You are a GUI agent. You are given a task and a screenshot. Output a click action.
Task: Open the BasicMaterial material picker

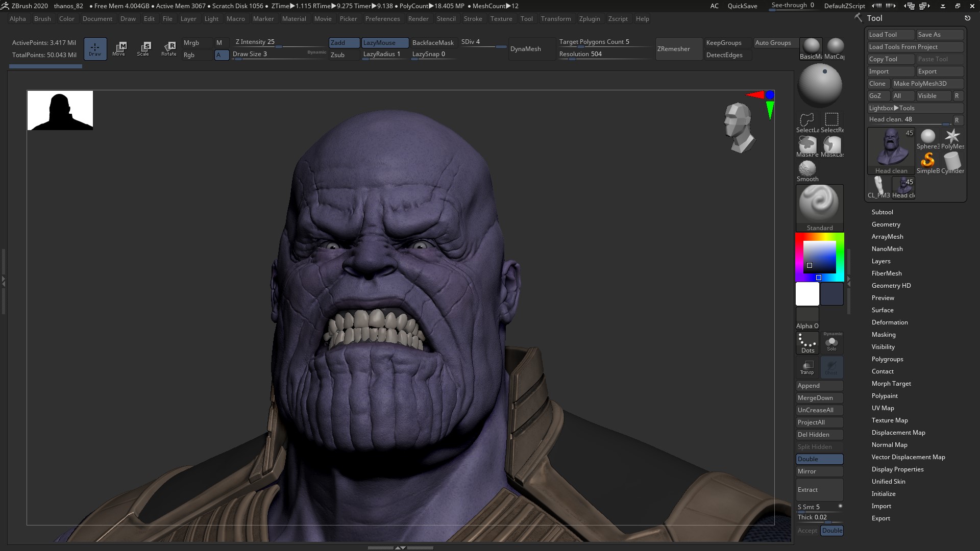click(x=811, y=48)
